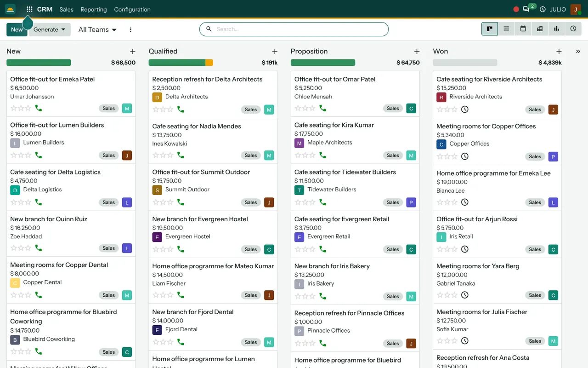Open activity clock on Copper Offices card
588x368 pixels.
(465, 156)
